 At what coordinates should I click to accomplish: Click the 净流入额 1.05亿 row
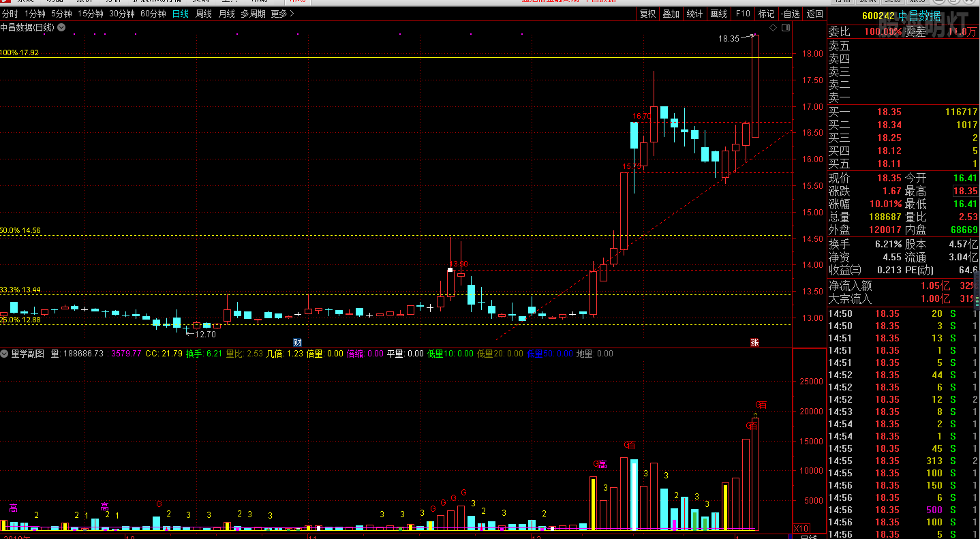[903, 286]
